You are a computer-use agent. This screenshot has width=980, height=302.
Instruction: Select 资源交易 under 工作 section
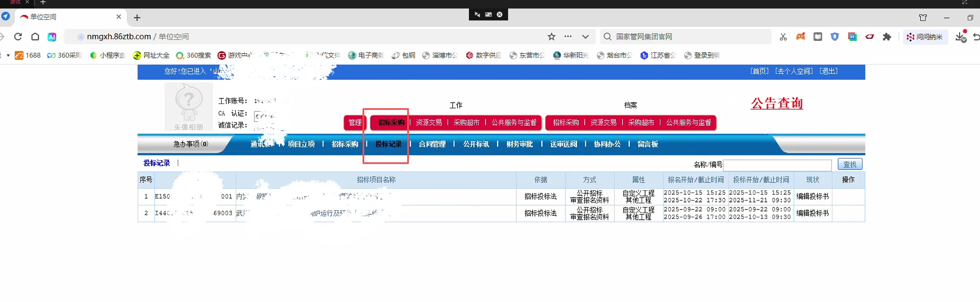(429, 123)
